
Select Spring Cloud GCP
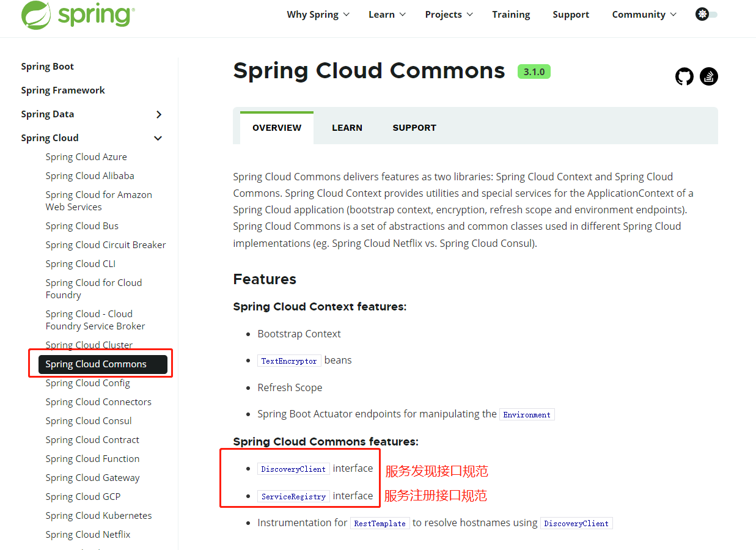[83, 497]
